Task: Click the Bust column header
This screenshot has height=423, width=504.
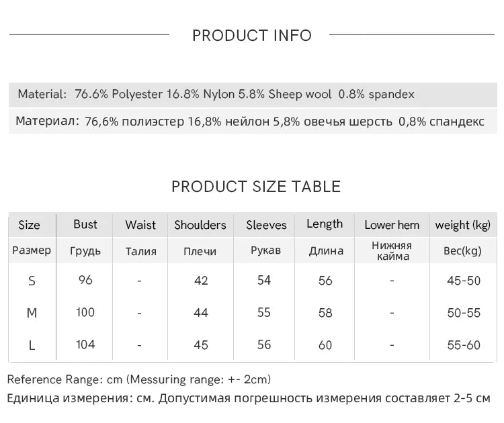Action: pos(85,224)
